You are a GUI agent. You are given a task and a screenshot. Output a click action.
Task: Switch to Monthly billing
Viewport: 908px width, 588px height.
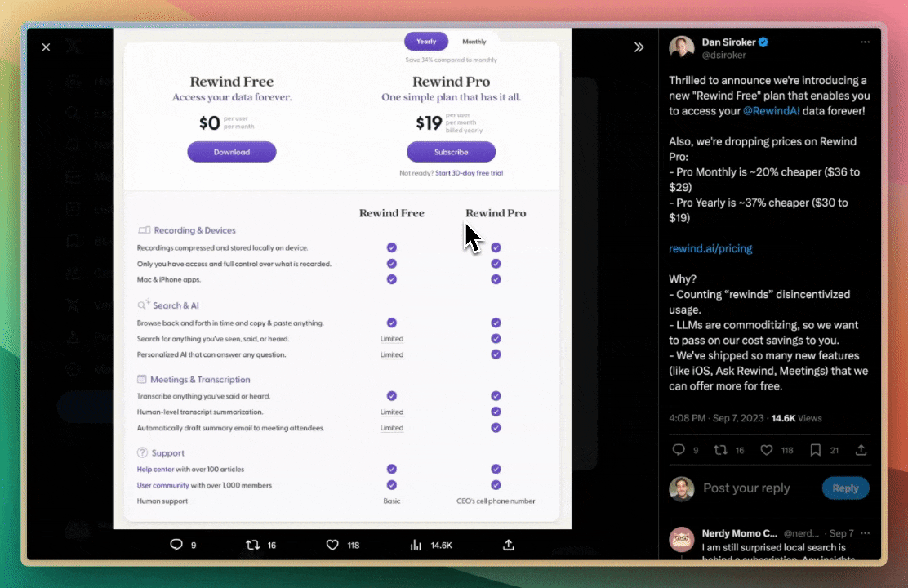pyautogui.click(x=474, y=42)
